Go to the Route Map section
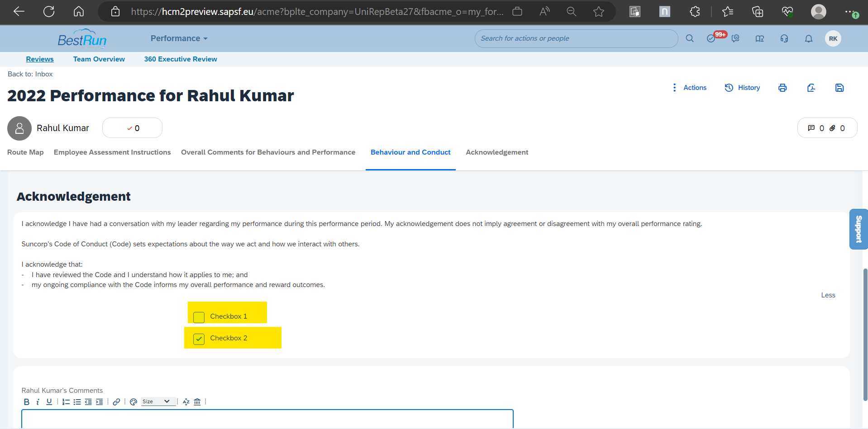Image resolution: width=868 pixels, height=429 pixels. coord(25,152)
